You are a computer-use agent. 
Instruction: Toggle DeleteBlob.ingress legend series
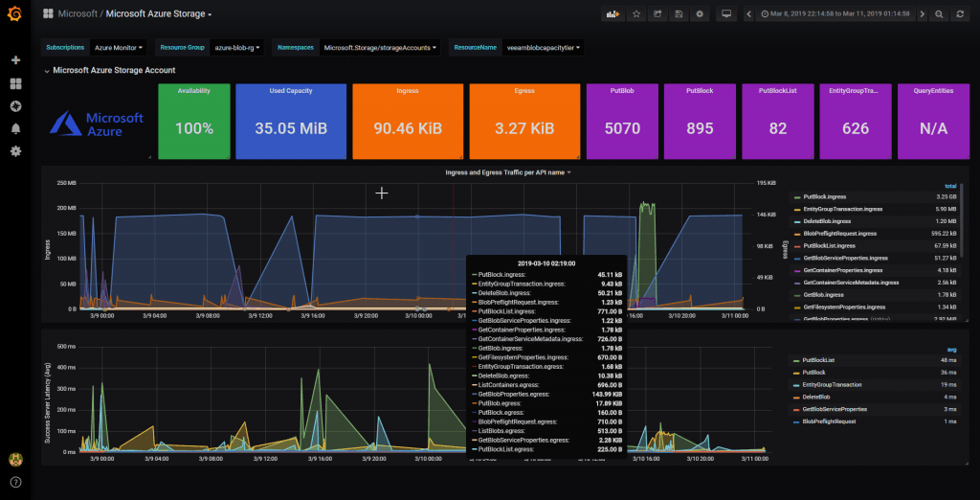tap(827, 221)
